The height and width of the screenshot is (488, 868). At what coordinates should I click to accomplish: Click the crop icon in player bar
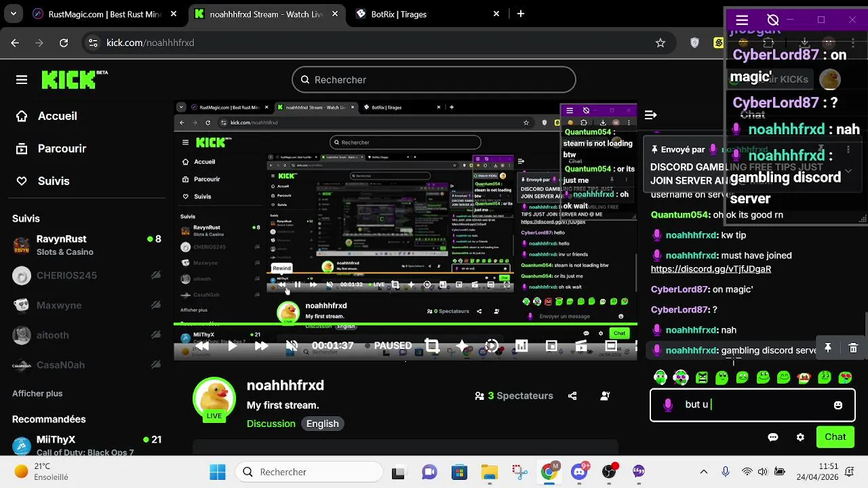coord(432,346)
